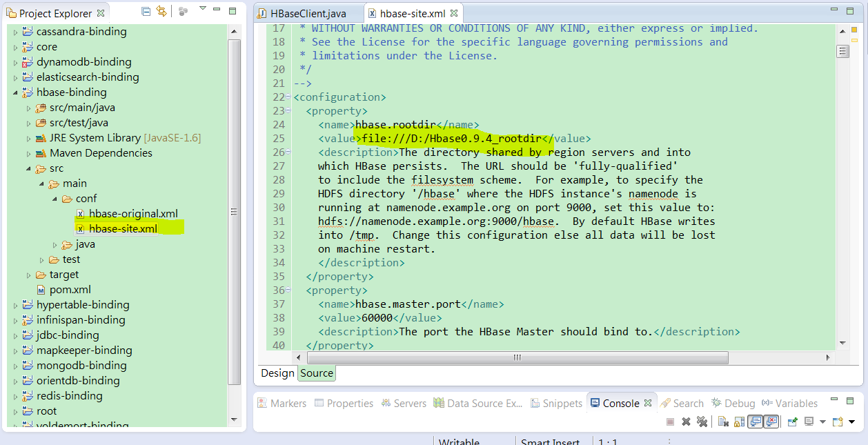868x445 pixels.
Task: Open the Markers view tab
Action: (282, 404)
